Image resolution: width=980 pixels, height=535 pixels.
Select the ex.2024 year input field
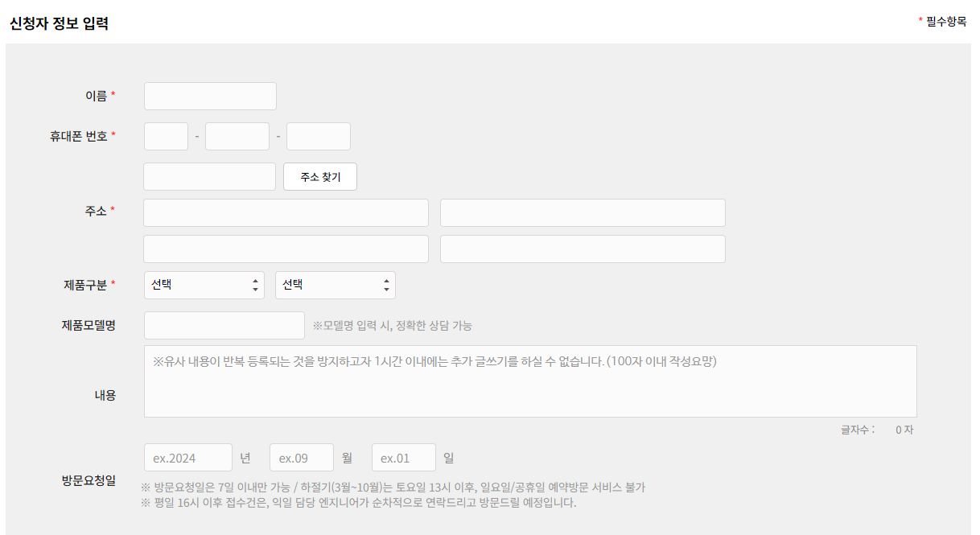coord(185,457)
